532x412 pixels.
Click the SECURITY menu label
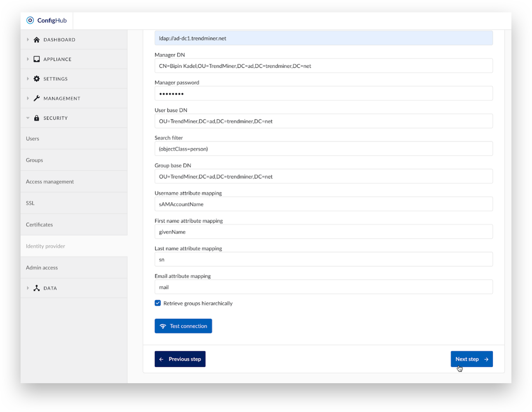56,118
